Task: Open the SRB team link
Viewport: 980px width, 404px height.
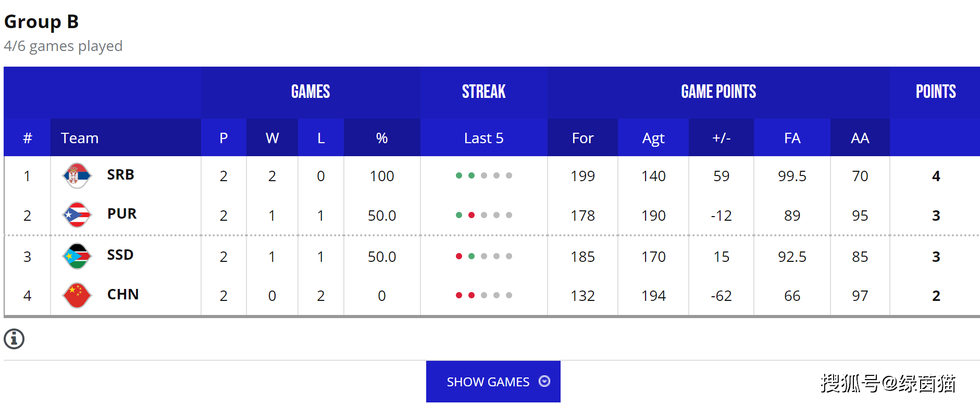Action: click(x=120, y=175)
